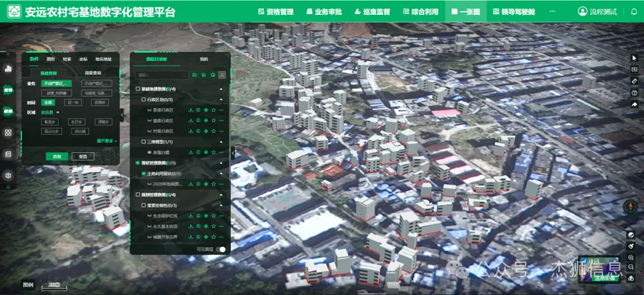The height and width of the screenshot is (295, 644).
Task: Check the 规划管理数据 group checkbox
Action: click(138, 194)
